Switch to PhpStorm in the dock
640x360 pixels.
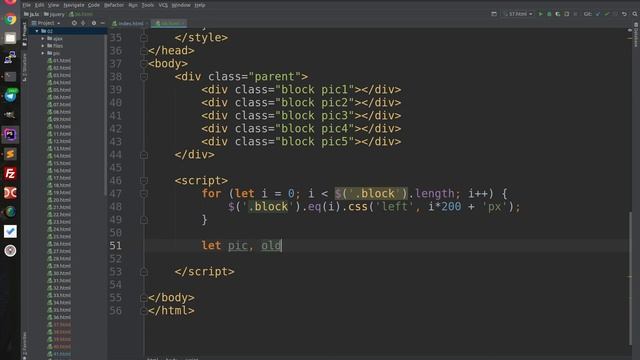(10, 134)
